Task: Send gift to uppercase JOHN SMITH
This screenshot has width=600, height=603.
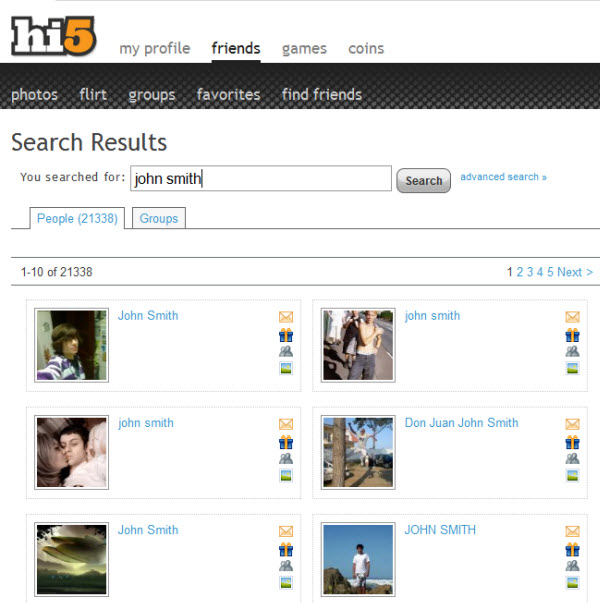Action: click(x=572, y=549)
